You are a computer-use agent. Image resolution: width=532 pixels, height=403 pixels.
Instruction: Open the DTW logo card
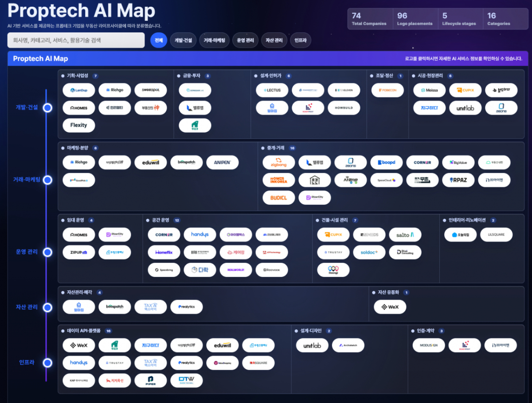coord(187,381)
